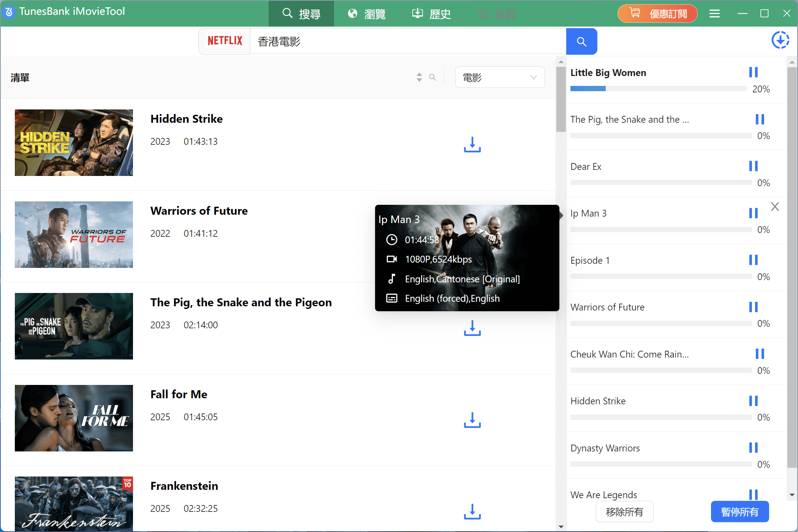Click the Warriors of Future thumbnail
Screen dimensions: 798x532
74,234
